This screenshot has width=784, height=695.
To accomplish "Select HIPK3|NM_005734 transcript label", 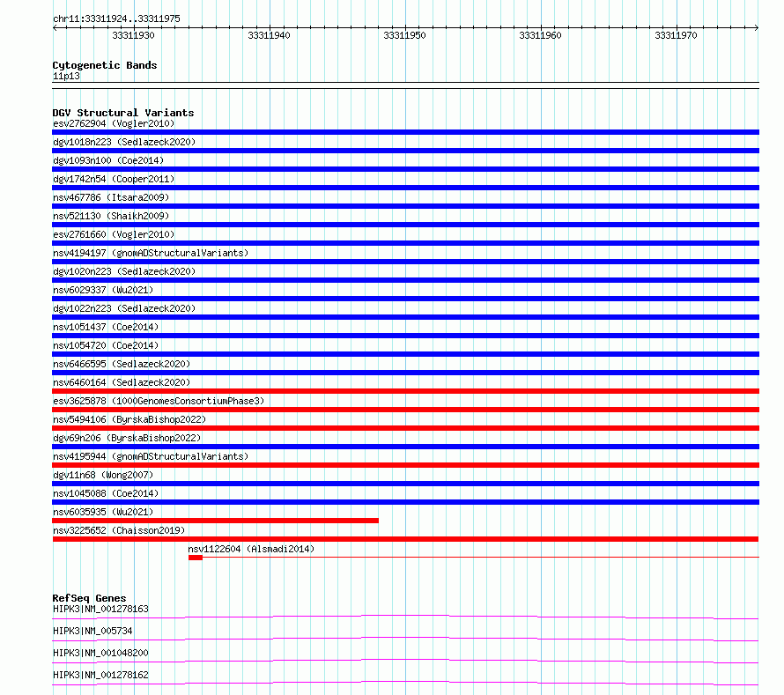I will 92,631.
